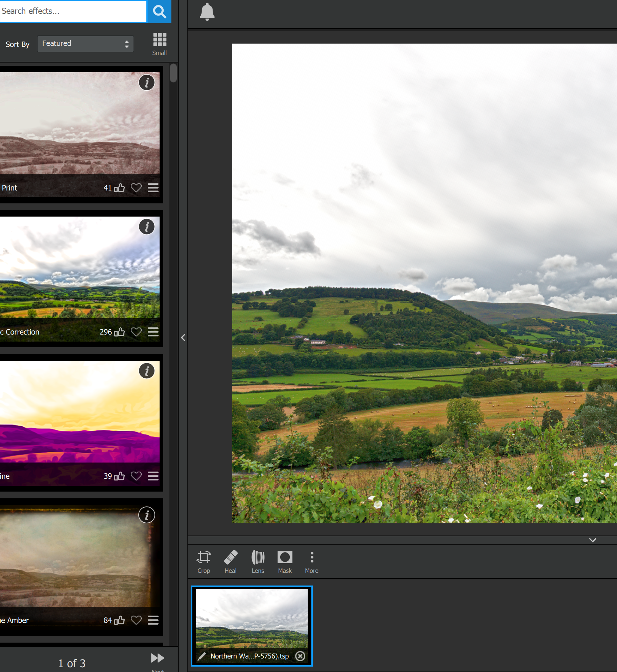This screenshot has width=617, height=672.
Task: Select the Mask tool
Action: point(285,562)
